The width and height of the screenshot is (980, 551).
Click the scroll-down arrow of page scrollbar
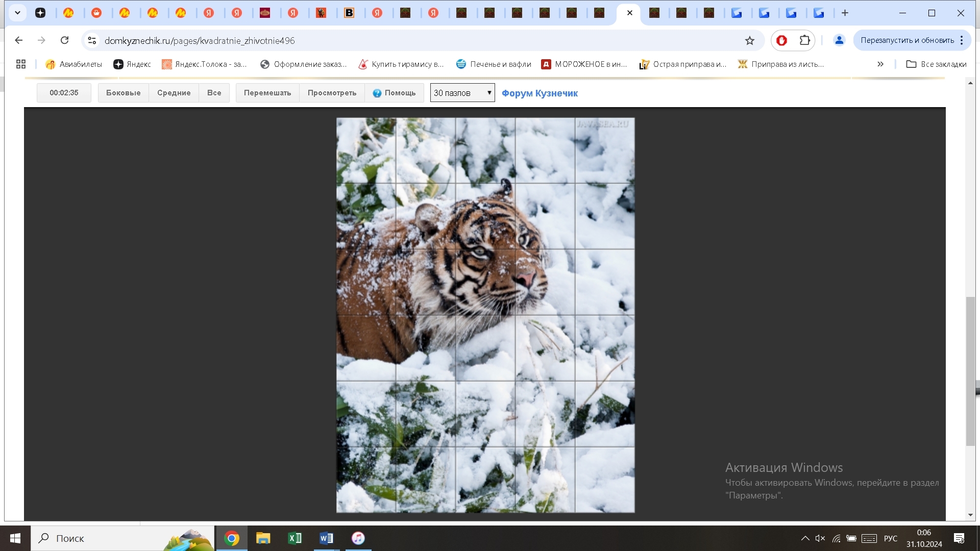point(970,515)
